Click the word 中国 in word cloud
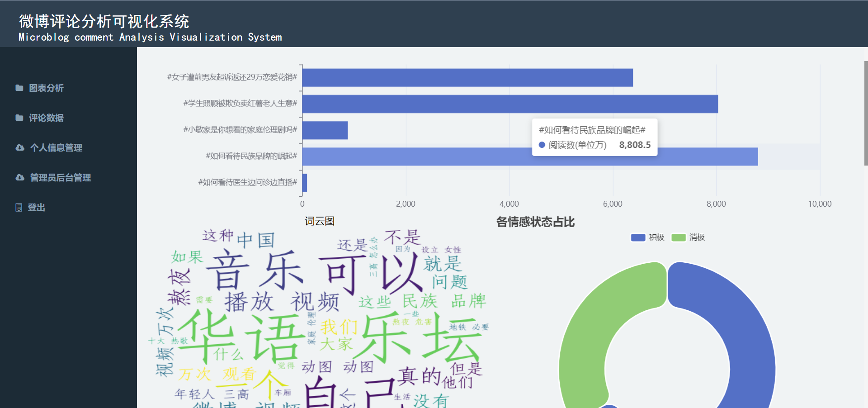 click(x=255, y=240)
